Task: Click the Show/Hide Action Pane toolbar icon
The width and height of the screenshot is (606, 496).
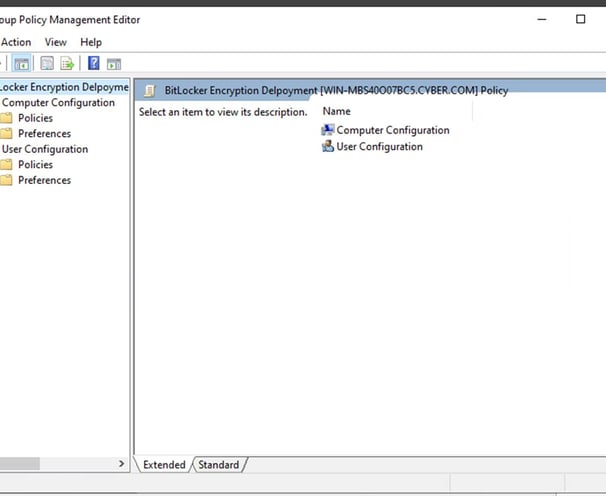Action: [114, 64]
